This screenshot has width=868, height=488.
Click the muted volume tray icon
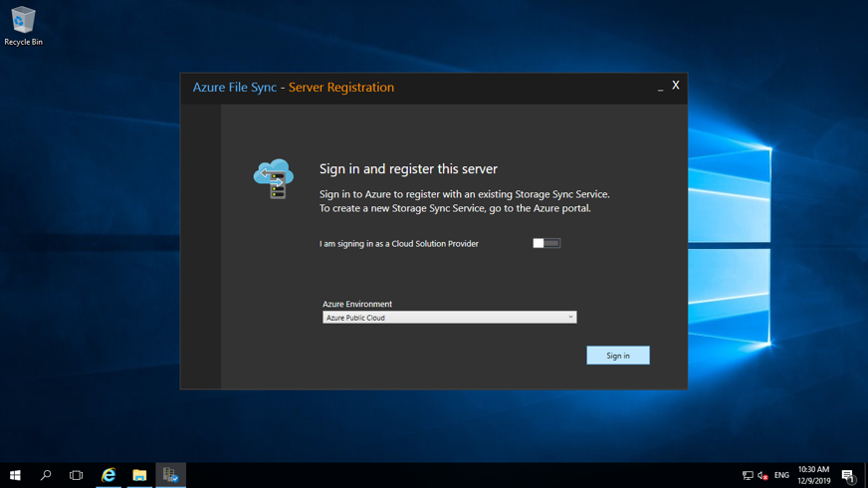762,475
